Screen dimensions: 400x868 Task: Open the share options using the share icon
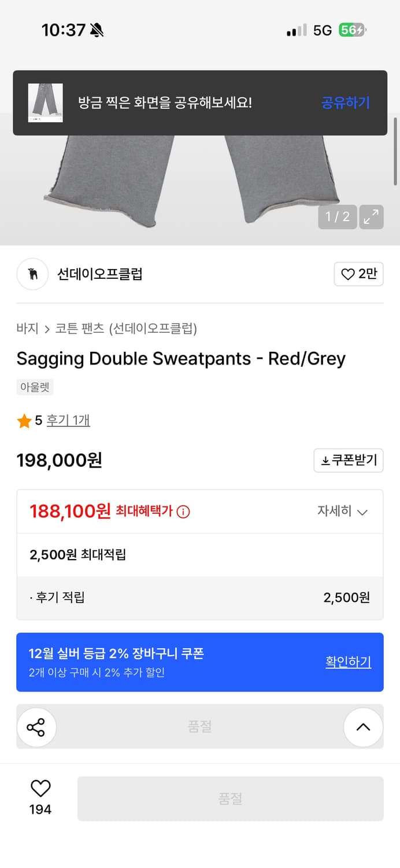36,727
